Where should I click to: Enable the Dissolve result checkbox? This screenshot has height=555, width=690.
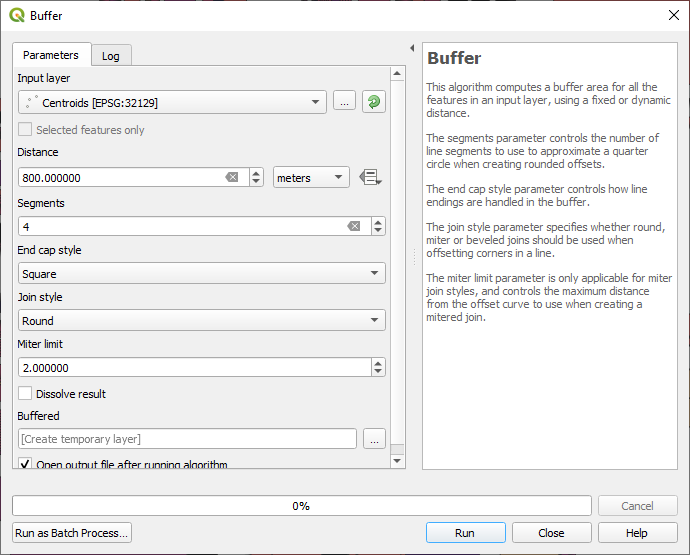(x=25, y=394)
